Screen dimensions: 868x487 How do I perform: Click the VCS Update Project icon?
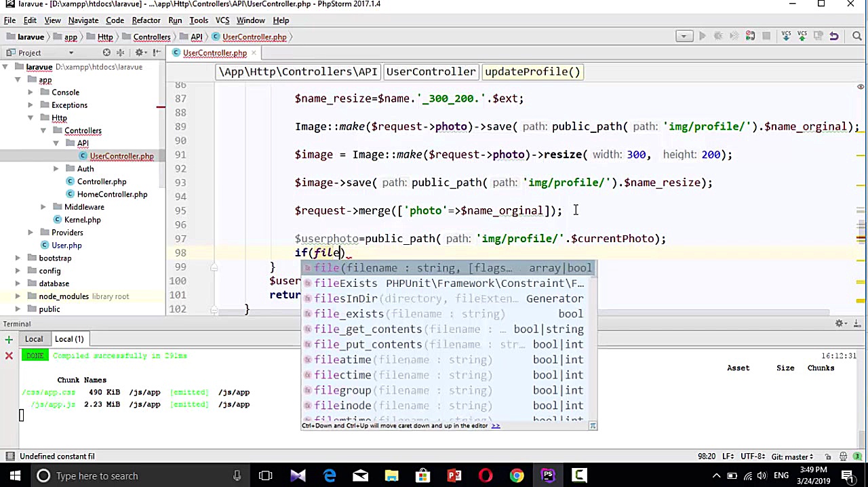[786, 37]
